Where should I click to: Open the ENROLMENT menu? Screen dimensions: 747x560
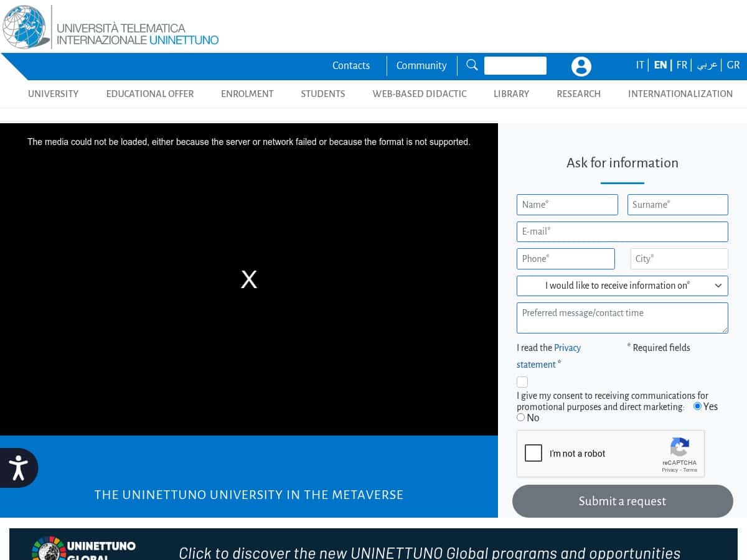coord(247,94)
